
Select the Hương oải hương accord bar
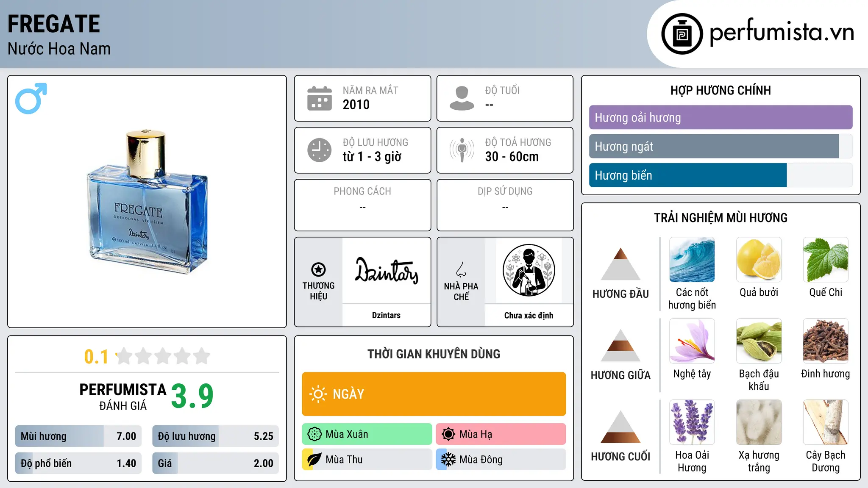point(721,117)
